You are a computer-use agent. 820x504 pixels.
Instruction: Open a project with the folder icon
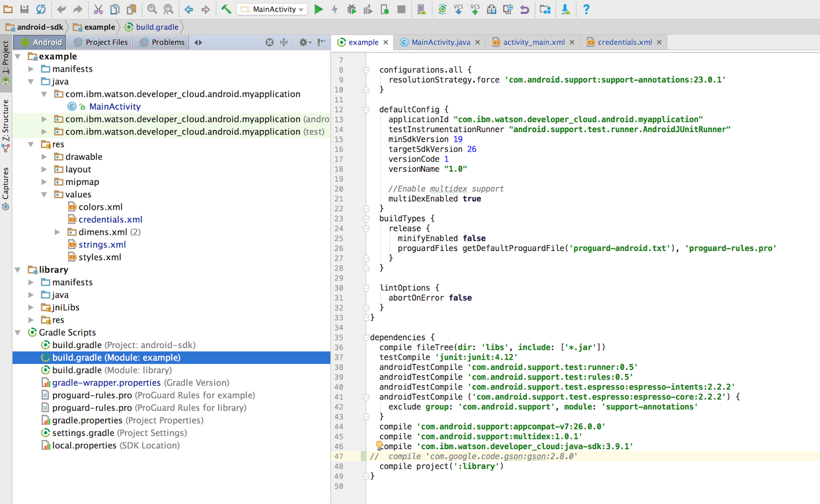tap(8, 9)
